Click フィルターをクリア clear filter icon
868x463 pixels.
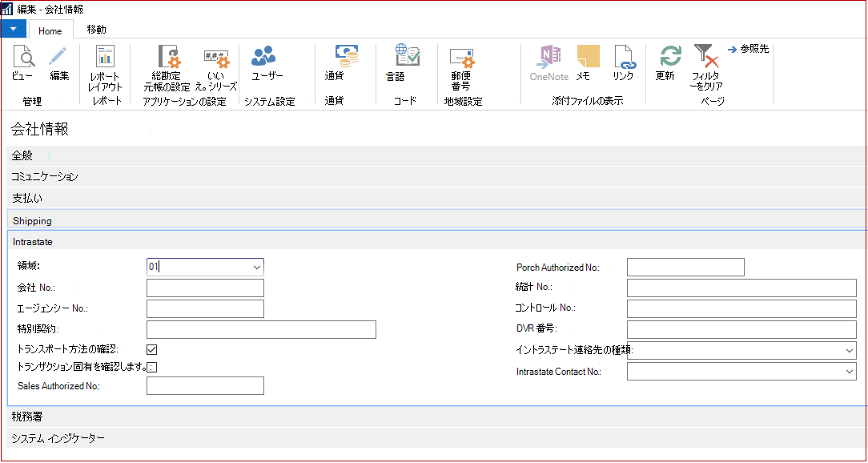(705, 57)
